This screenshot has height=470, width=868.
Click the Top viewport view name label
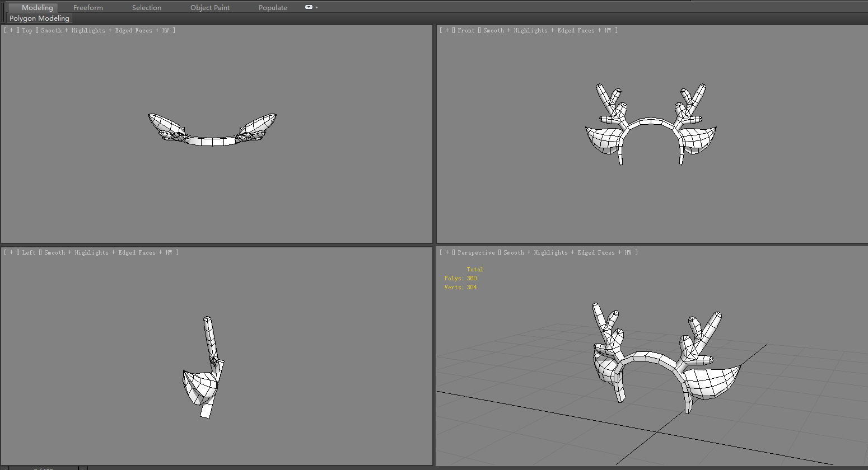tap(27, 30)
